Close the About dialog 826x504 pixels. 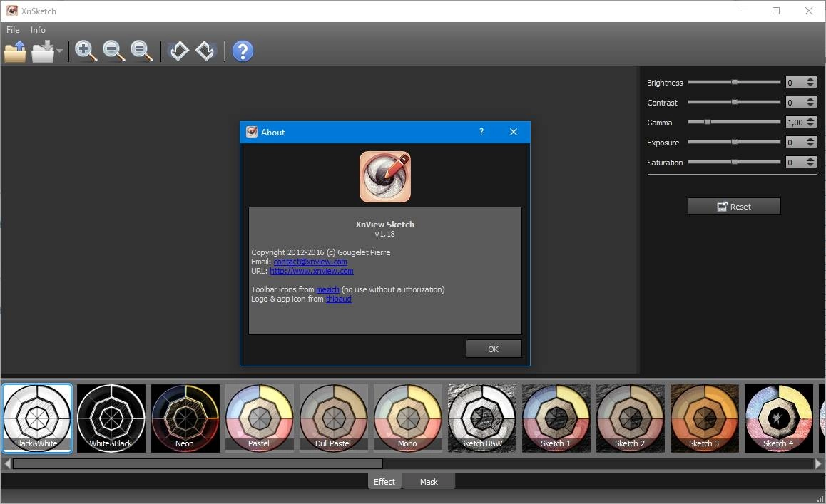[514, 132]
